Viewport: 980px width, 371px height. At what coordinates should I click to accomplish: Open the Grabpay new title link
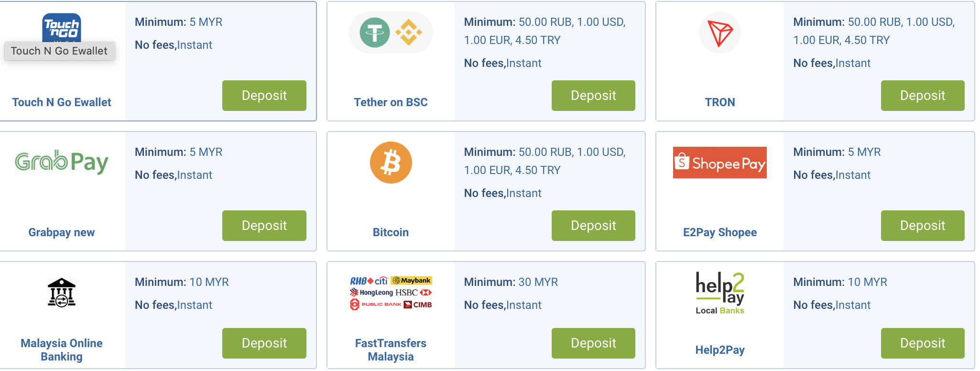[x=62, y=232]
